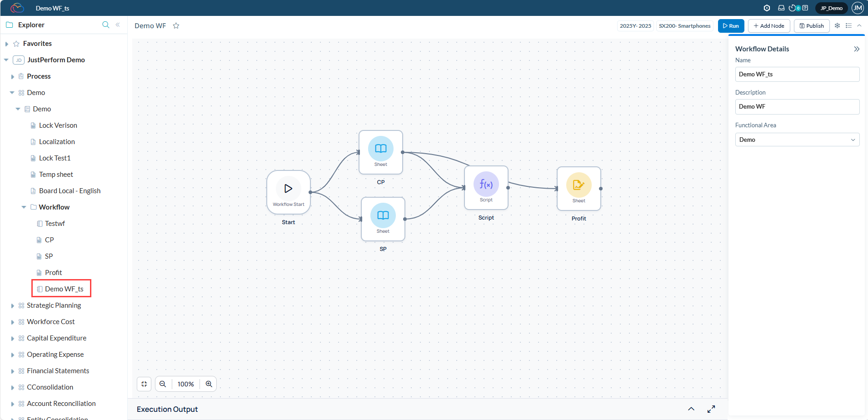This screenshot has height=420, width=868.
Task: Star Demo WF as favorite
Action: pyautogui.click(x=176, y=26)
